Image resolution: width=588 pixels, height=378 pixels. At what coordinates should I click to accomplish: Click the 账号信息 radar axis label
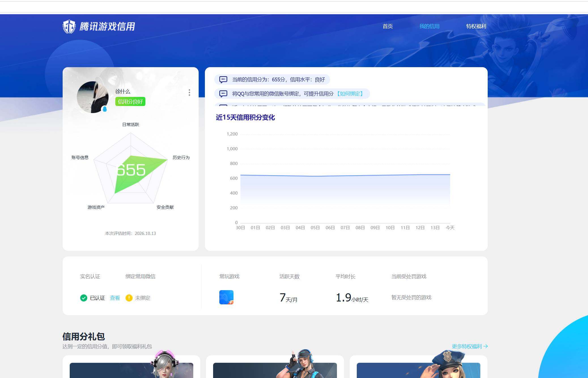(80, 158)
